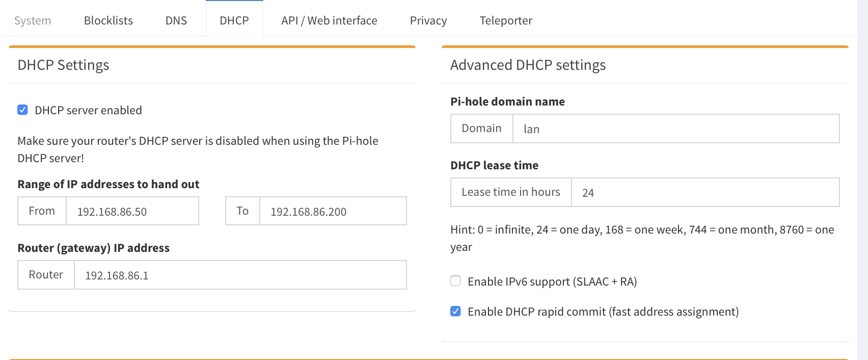Click the Lease time in hours field
This screenshot has height=360, width=868.
click(x=706, y=192)
